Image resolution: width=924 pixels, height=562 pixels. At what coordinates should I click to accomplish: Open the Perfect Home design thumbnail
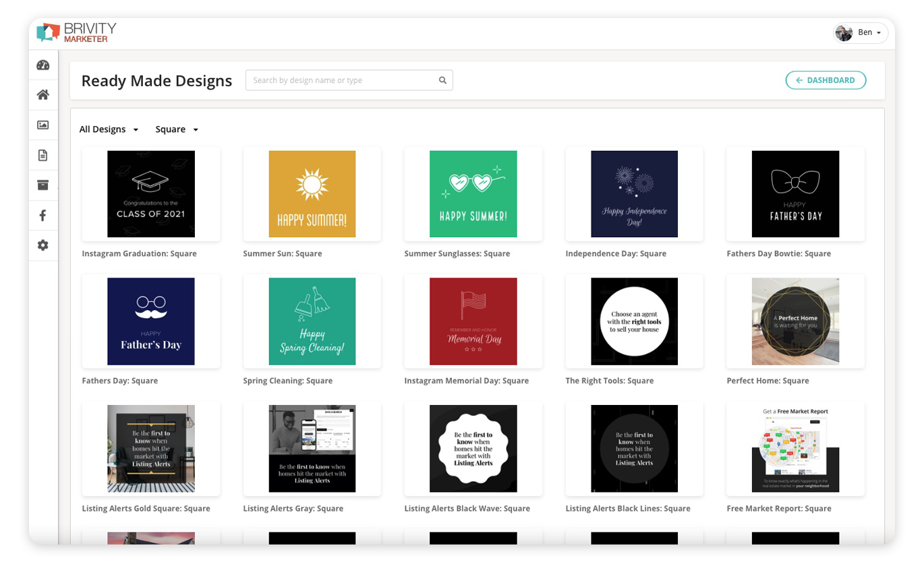(x=795, y=321)
